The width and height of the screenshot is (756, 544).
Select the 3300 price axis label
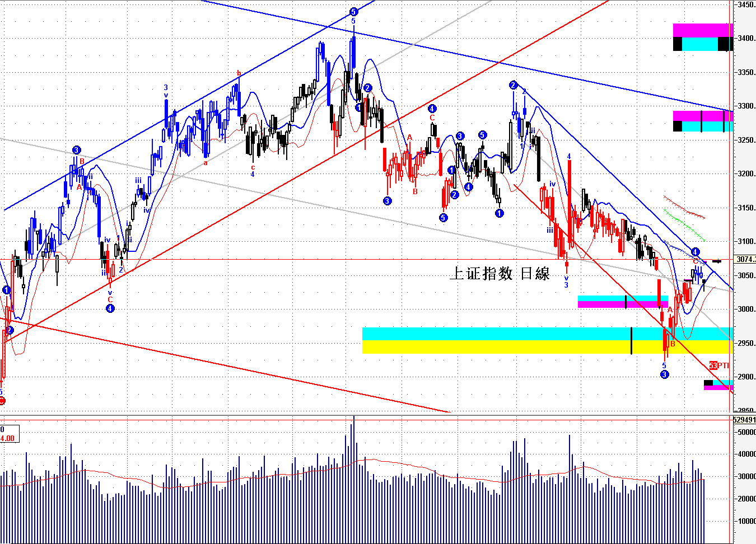745,106
